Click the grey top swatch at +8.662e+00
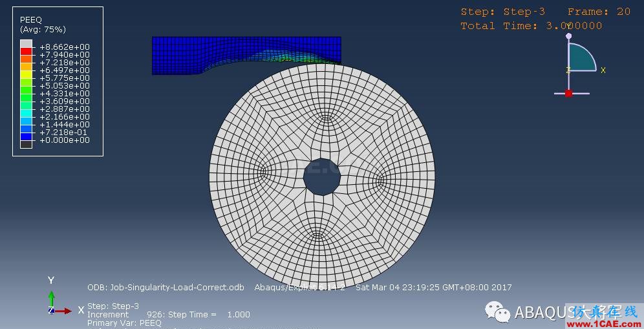The width and height of the screenshot is (644, 329). pos(27,43)
